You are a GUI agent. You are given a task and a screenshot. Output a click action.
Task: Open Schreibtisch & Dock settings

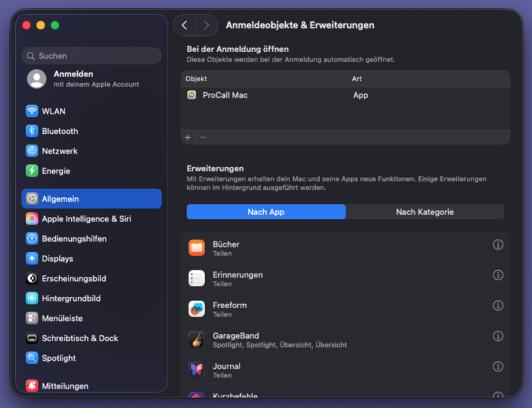(80, 338)
